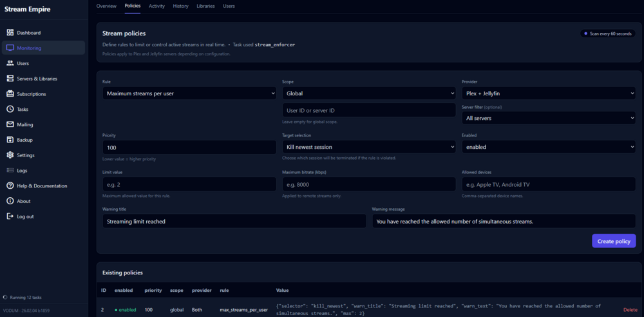Expand the Server filter dropdown

pyautogui.click(x=549, y=118)
